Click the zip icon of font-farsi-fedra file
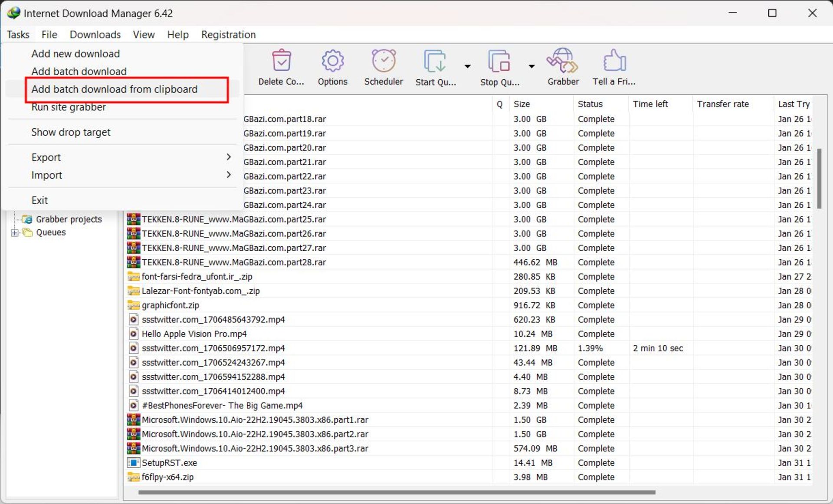The height and width of the screenshot is (504, 833). (133, 276)
